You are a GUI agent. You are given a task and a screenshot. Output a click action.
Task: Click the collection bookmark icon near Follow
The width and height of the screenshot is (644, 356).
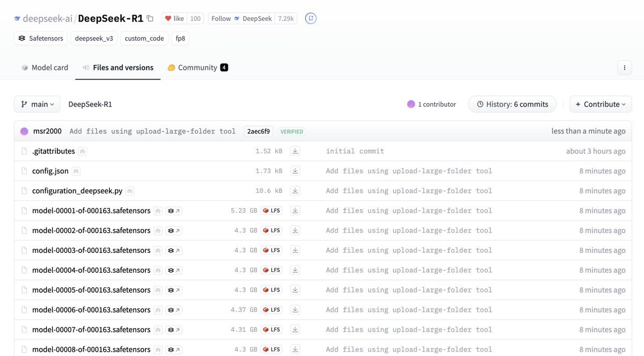(311, 18)
